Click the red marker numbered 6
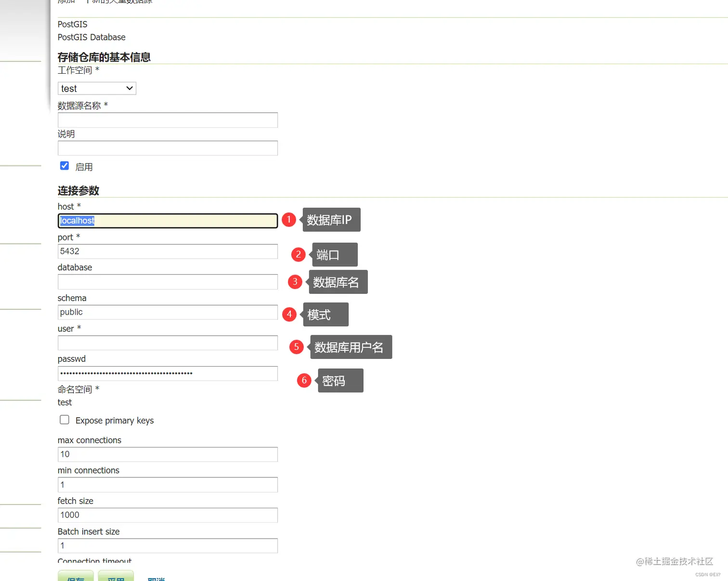The image size is (728, 581). [304, 380]
